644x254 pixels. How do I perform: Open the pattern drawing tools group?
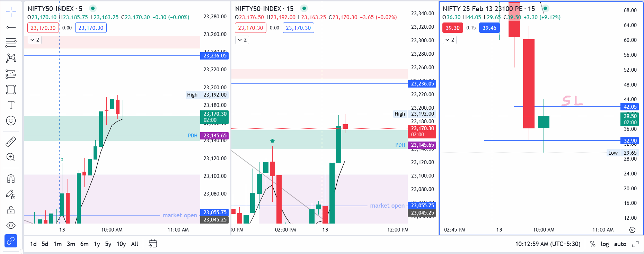(x=11, y=58)
